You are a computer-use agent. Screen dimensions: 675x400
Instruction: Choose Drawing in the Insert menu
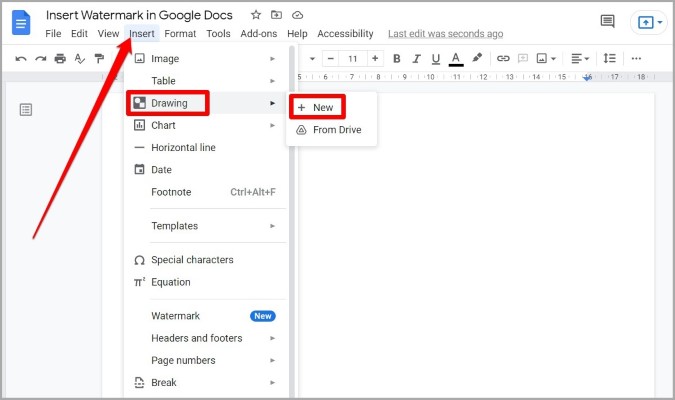(x=206, y=103)
